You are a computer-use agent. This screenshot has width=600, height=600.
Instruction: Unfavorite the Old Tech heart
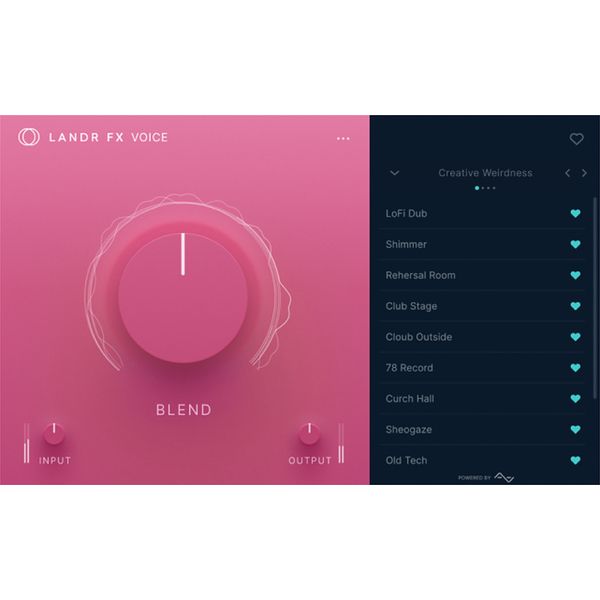click(x=576, y=460)
